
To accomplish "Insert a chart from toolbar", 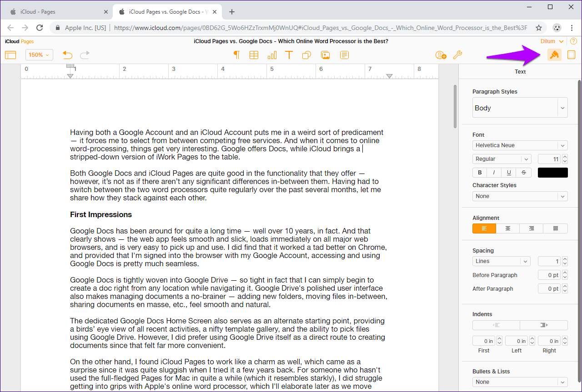I will pos(272,55).
